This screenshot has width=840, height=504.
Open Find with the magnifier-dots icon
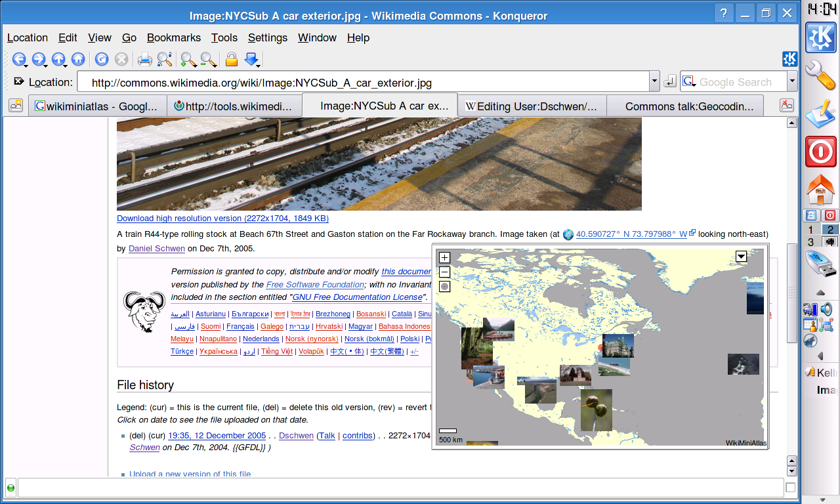165,60
